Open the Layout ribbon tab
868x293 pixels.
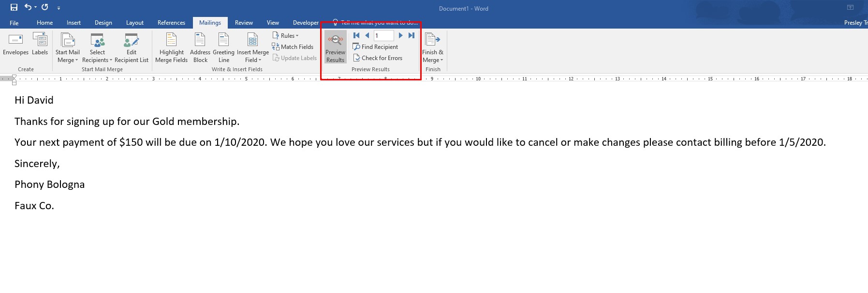(135, 23)
